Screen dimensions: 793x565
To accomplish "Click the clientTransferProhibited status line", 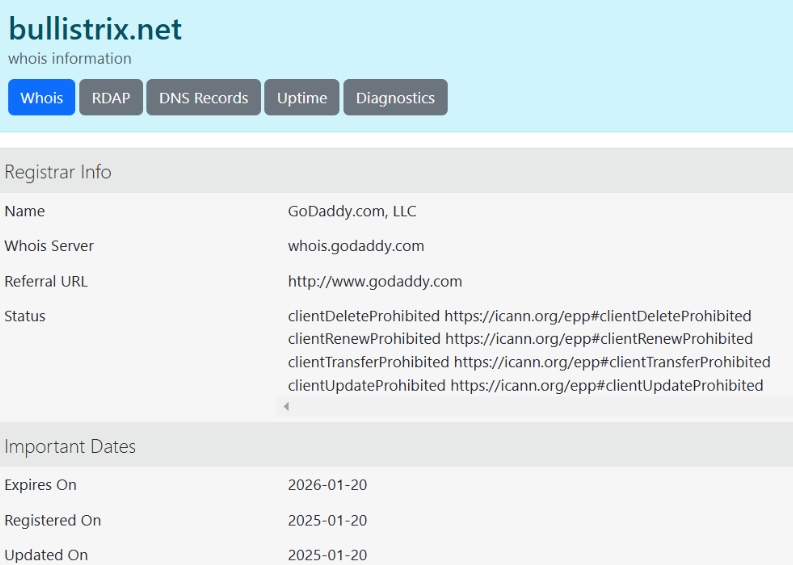I will (529, 362).
